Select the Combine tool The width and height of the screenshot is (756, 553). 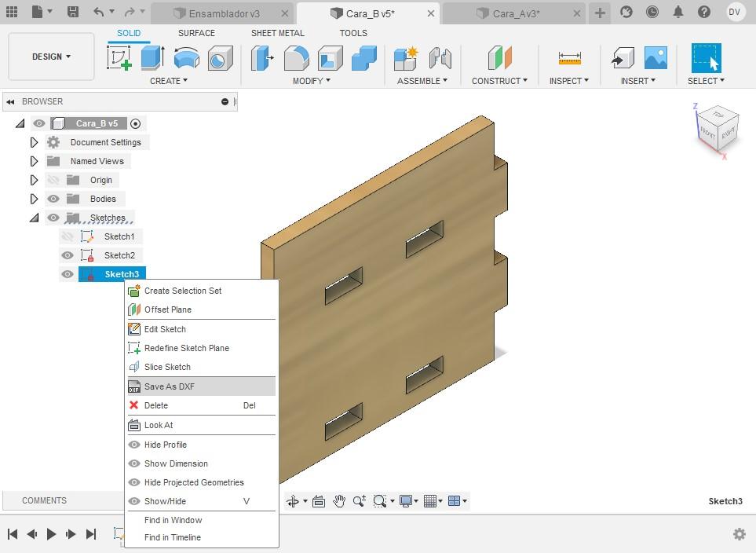coord(364,58)
